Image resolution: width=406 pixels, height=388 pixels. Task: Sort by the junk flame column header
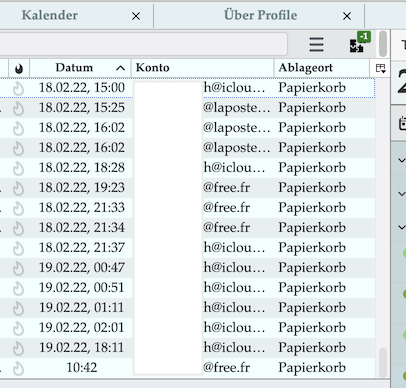point(19,68)
